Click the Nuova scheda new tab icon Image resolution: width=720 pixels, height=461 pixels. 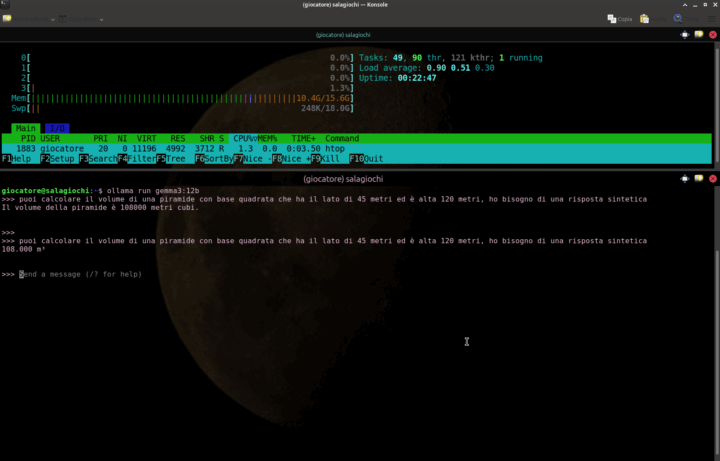coord(9,18)
